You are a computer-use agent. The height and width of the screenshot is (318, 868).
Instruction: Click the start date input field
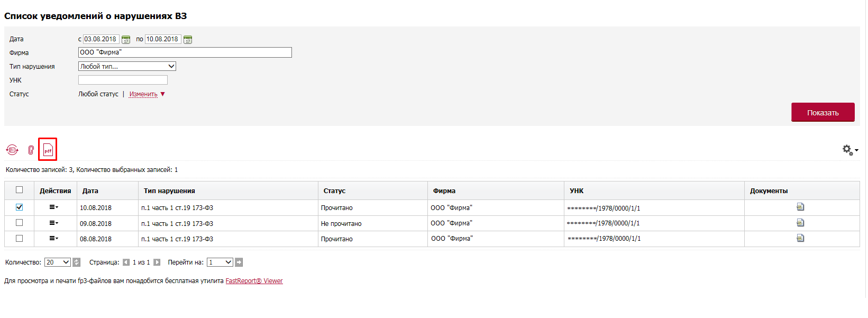pos(101,39)
